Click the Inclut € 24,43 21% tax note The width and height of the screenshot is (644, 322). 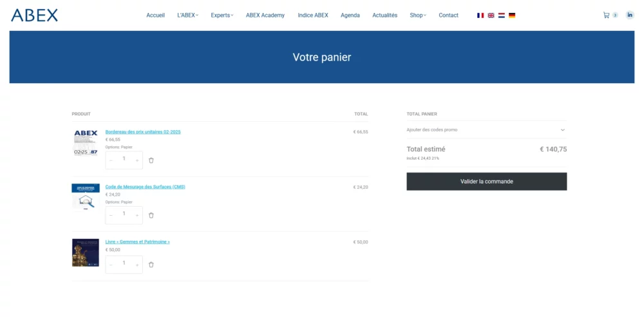[422, 158]
